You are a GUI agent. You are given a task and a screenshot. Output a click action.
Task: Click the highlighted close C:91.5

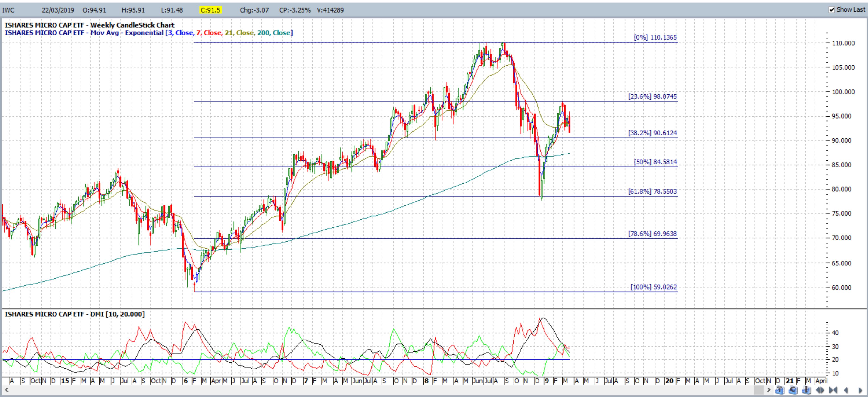210,10
